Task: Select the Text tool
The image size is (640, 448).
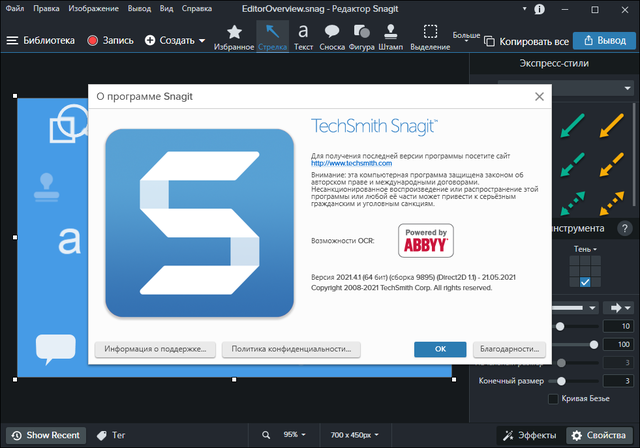Action: (x=303, y=37)
